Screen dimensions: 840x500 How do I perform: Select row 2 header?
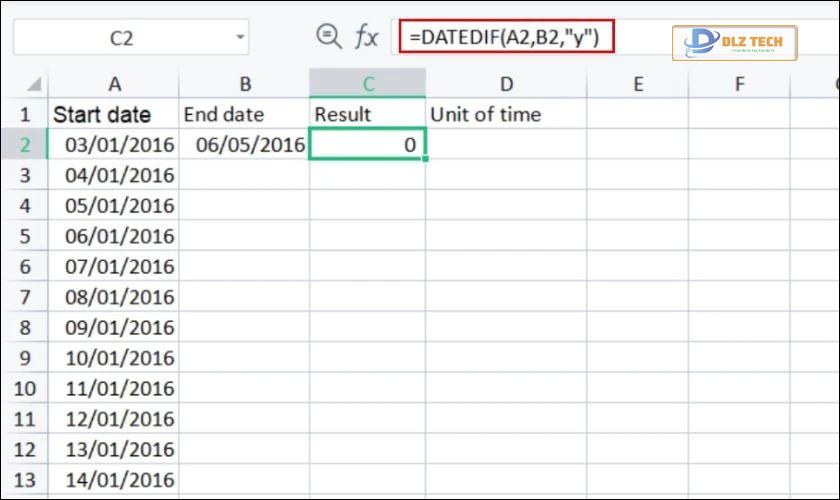(x=25, y=145)
